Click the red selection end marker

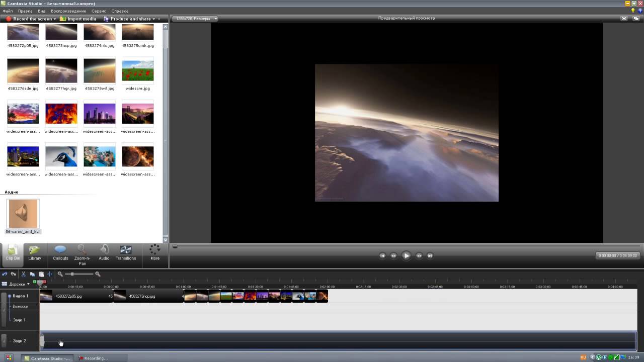44,282
